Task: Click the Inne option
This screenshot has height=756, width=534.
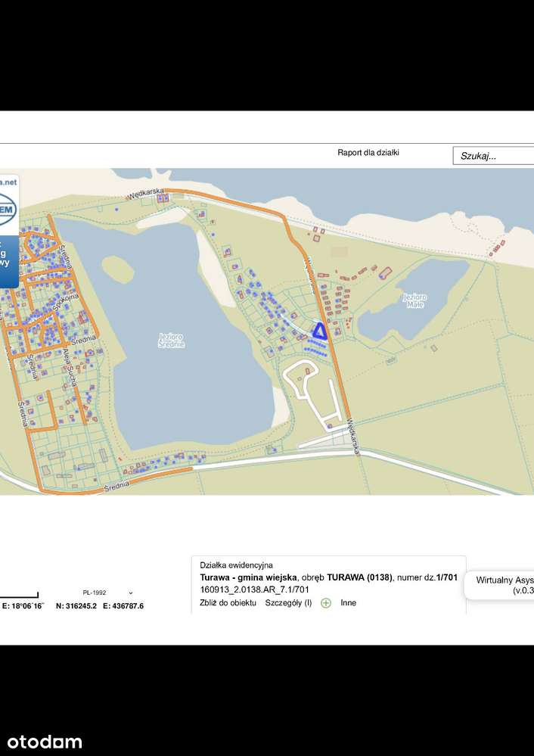Action: (x=349, y=602)
